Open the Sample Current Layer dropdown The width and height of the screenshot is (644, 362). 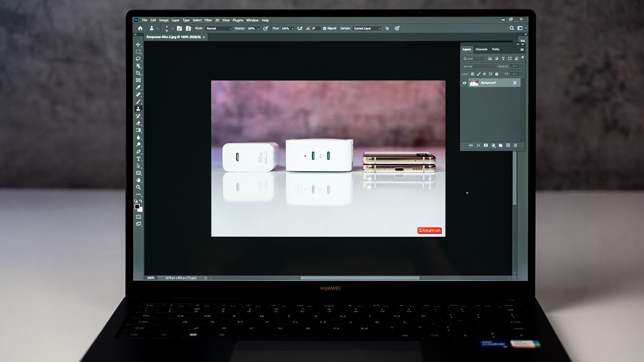click(x=367, y=28)
